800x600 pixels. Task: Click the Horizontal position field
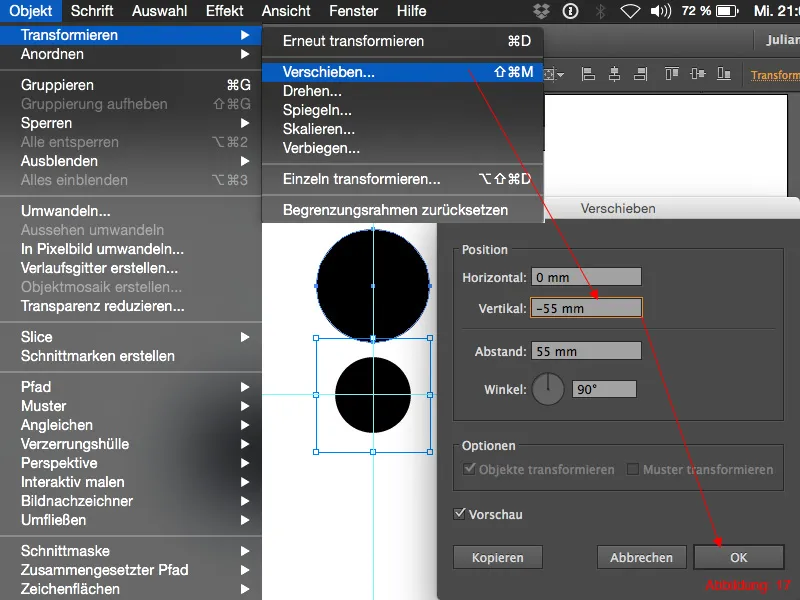point(586,277)
